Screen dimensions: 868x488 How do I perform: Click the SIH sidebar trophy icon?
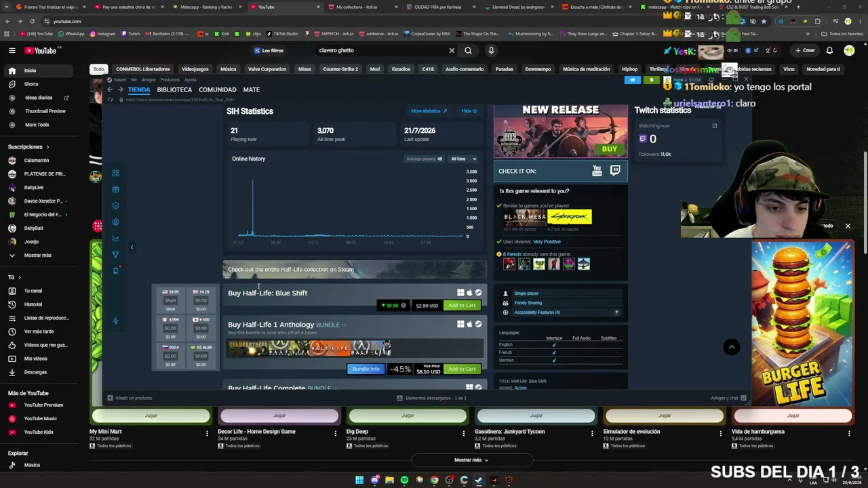(115, 254)
